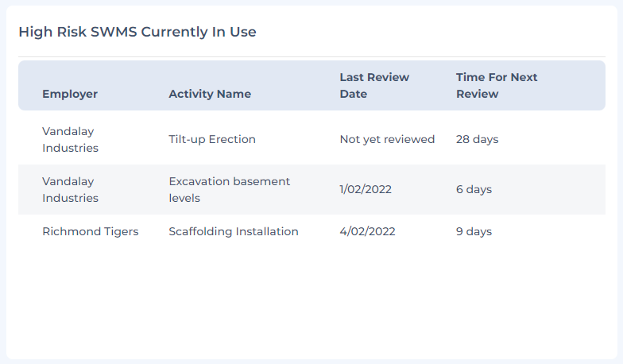Select the Time For Next Review header
Viewport: 623px width, 364px height.
coord(497,86)
